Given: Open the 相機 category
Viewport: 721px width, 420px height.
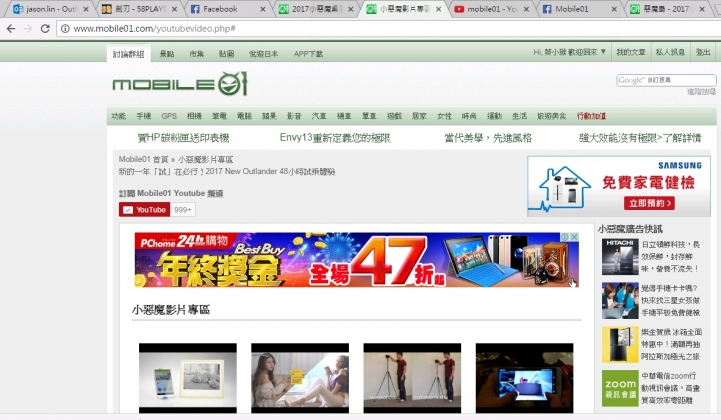Looking at the screenshot, I should tap(194, 116).
